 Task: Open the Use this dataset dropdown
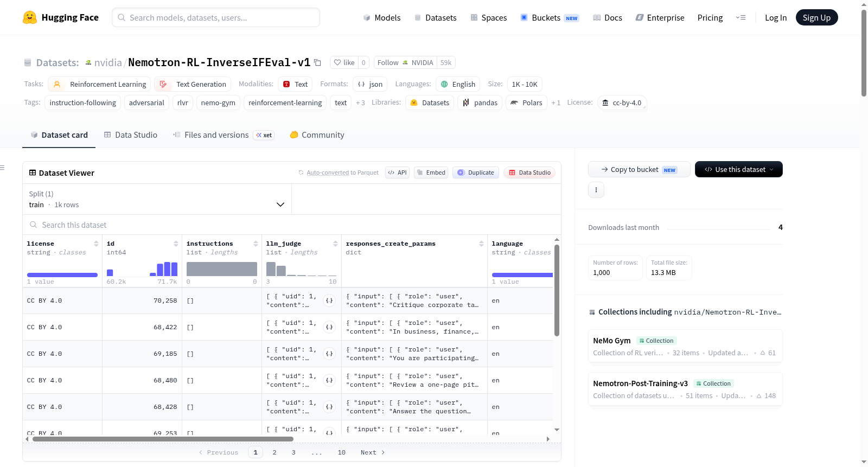739,169
